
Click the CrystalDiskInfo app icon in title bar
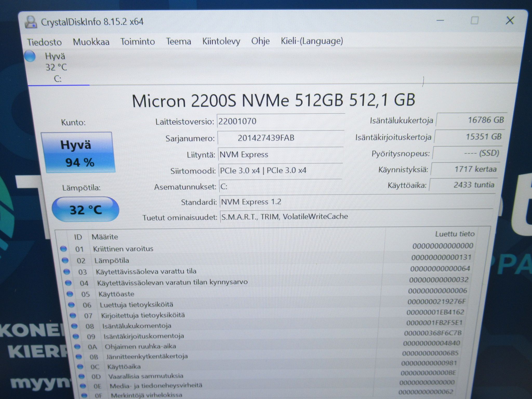click(x=31, y=22)
